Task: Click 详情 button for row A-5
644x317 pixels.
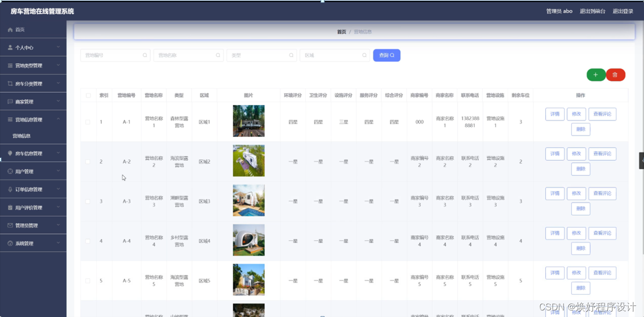Action: [555, 273]
